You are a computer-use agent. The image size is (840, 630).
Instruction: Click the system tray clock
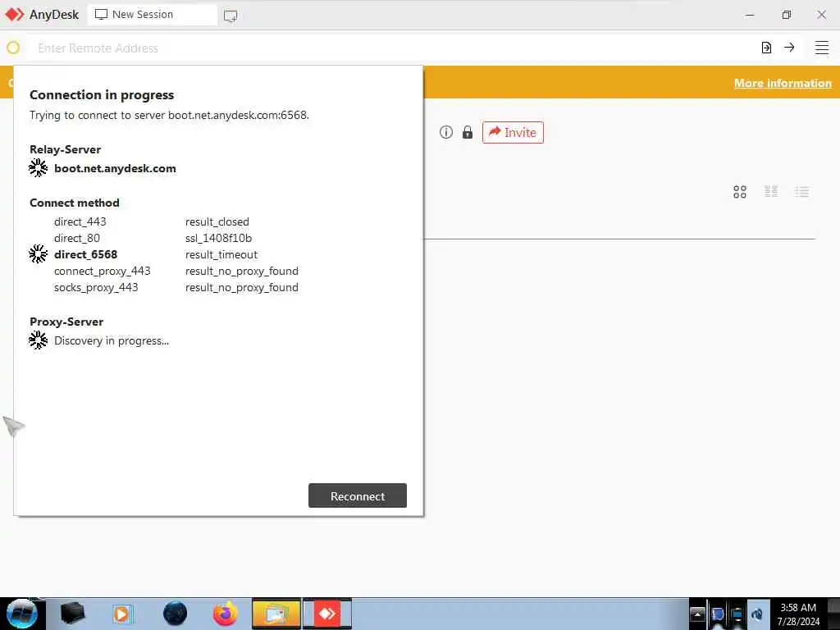799,614
